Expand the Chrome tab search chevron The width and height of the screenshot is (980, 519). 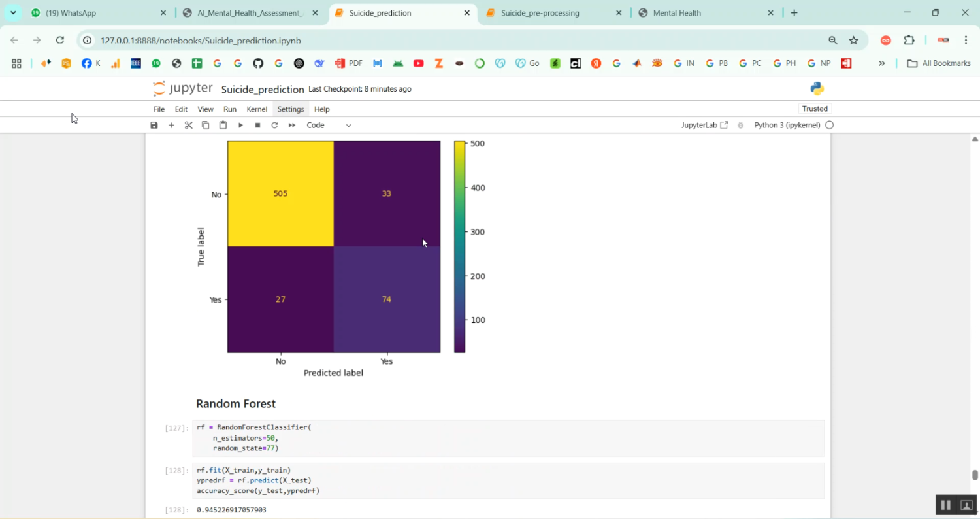click(x=13, y=13)
